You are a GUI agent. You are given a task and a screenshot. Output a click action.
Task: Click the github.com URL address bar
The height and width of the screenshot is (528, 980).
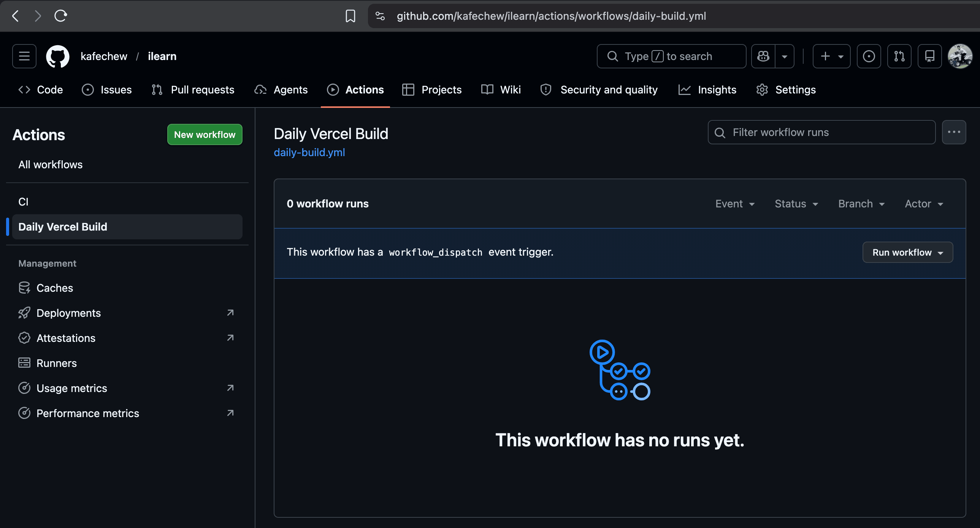pyautogui.click(x=551, y=16)
